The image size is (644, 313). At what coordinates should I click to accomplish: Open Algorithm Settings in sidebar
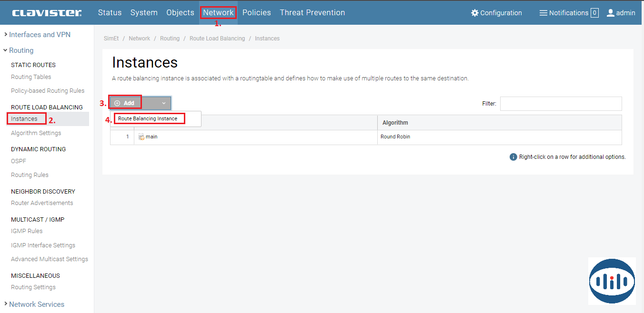(x=36, y=133)
